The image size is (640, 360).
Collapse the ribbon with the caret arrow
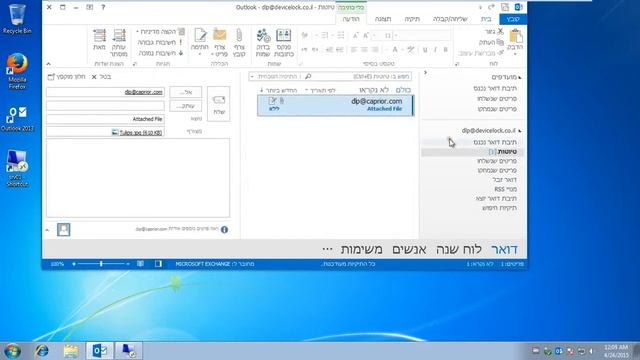pyautogui.click(x=48, y=64)
